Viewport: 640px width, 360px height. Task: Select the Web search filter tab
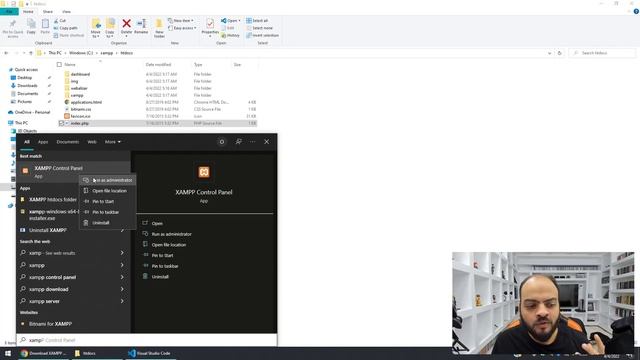tap(92, 142)
